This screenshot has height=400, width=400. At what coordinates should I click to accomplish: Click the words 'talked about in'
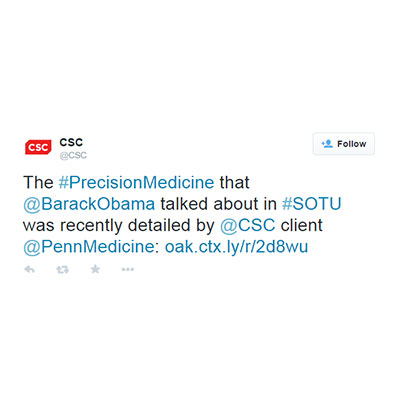click(218, 204)
